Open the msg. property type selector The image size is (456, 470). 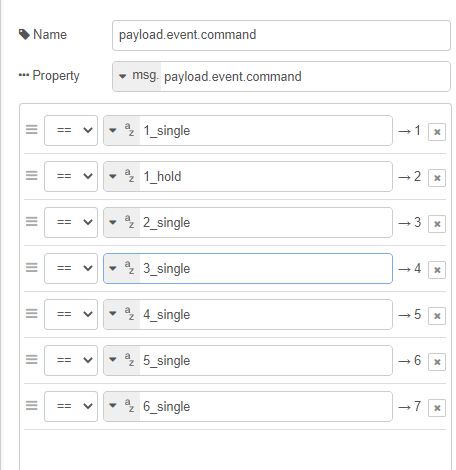(137, 76)
